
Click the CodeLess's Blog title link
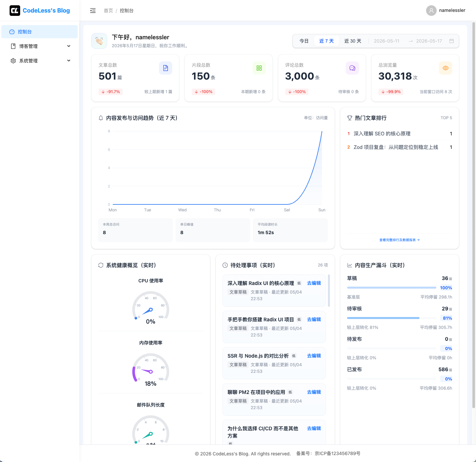(46, 11)
